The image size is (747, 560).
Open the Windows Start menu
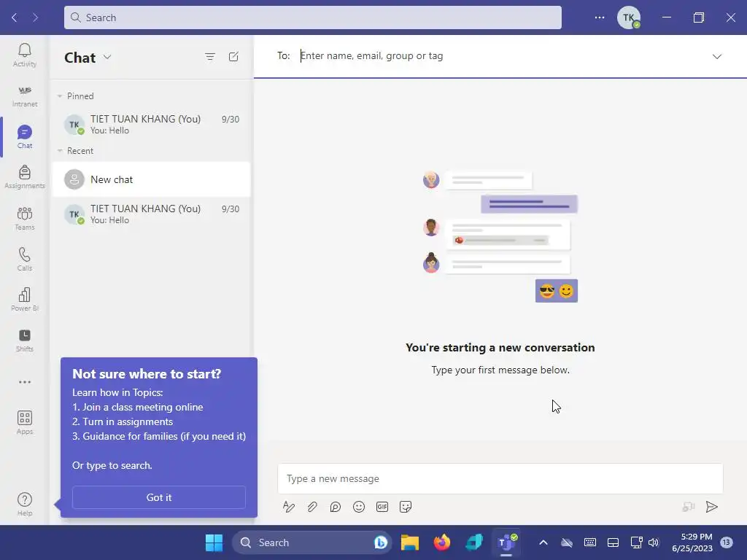point(214,542)
